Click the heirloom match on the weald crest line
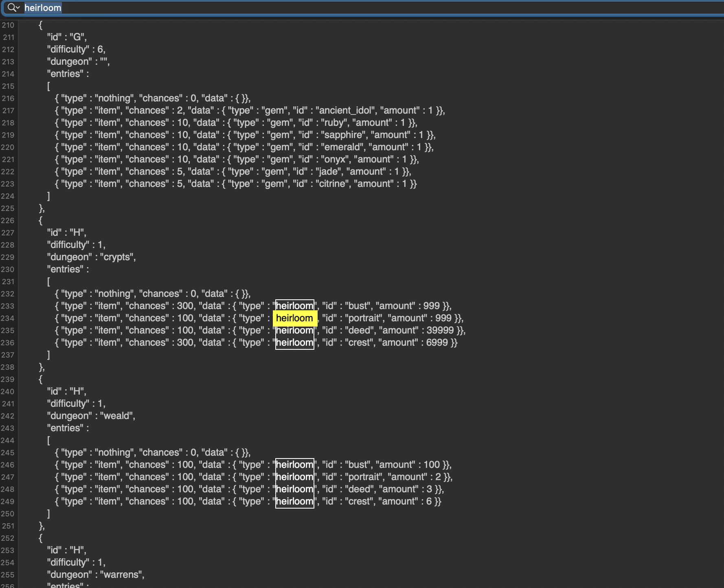The width and height of the screenshot is (724, 588). [294, 501]
